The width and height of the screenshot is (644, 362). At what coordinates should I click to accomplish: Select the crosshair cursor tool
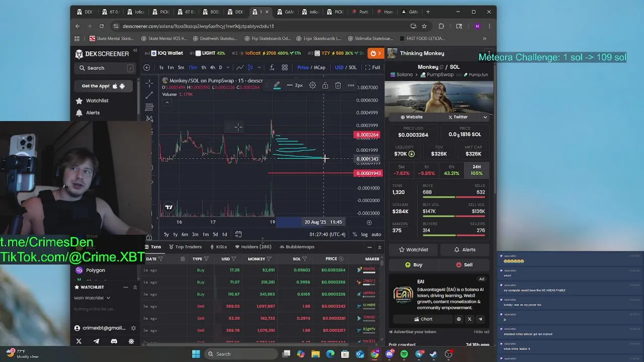click(149, 82)
